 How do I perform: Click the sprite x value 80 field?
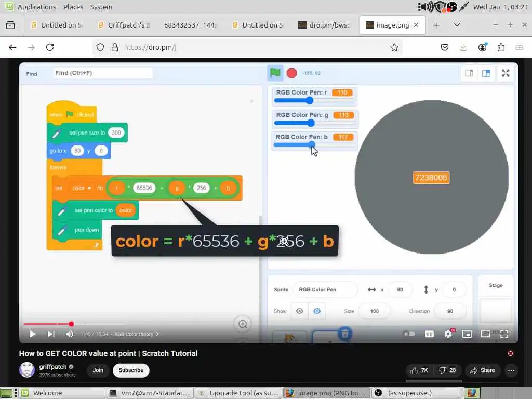pos(400,290)
